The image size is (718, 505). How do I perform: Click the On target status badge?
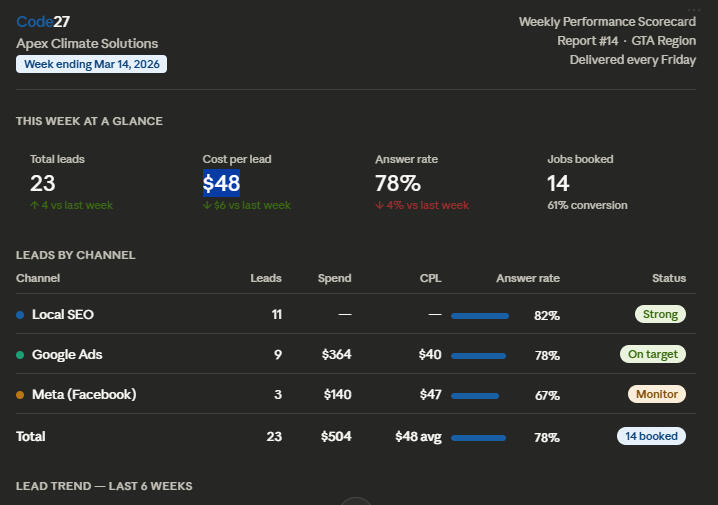tap(652, 354)
